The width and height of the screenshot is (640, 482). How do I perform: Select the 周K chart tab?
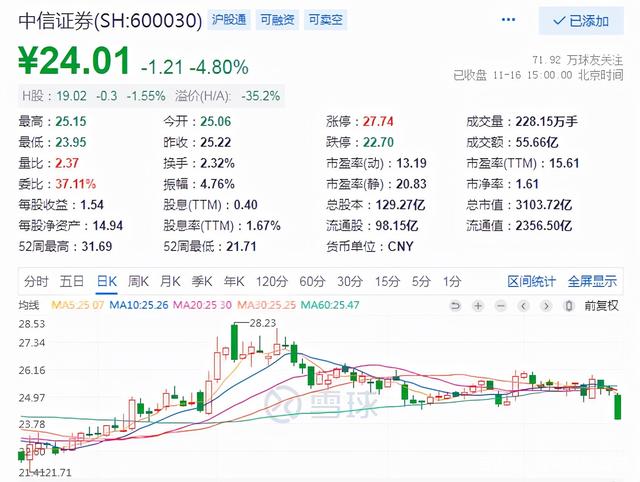[138, 281]
